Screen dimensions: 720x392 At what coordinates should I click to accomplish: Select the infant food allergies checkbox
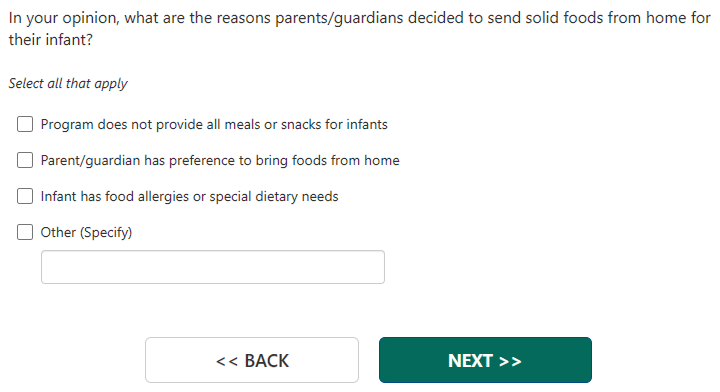point(25,196)
